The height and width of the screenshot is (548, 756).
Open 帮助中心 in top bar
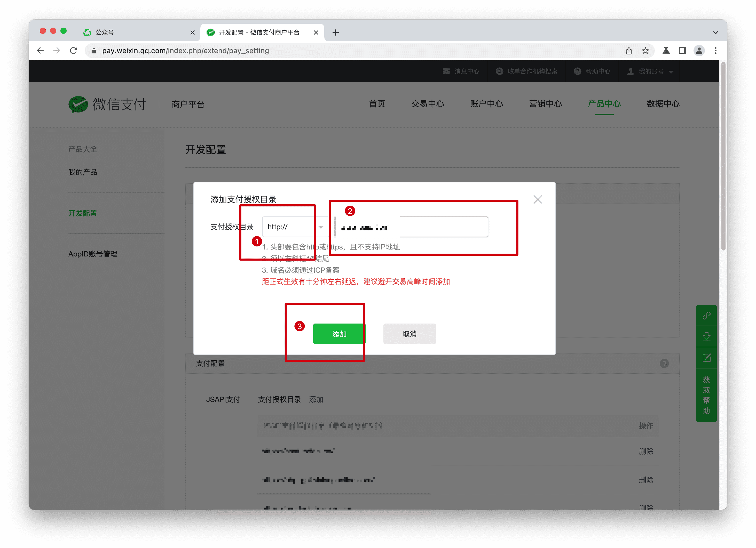[x=592, y=71]
